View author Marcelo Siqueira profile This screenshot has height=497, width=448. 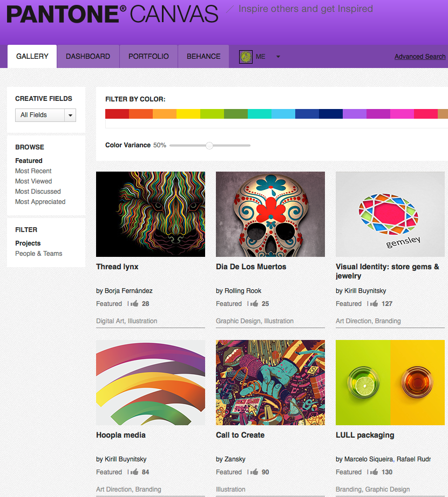369,459
